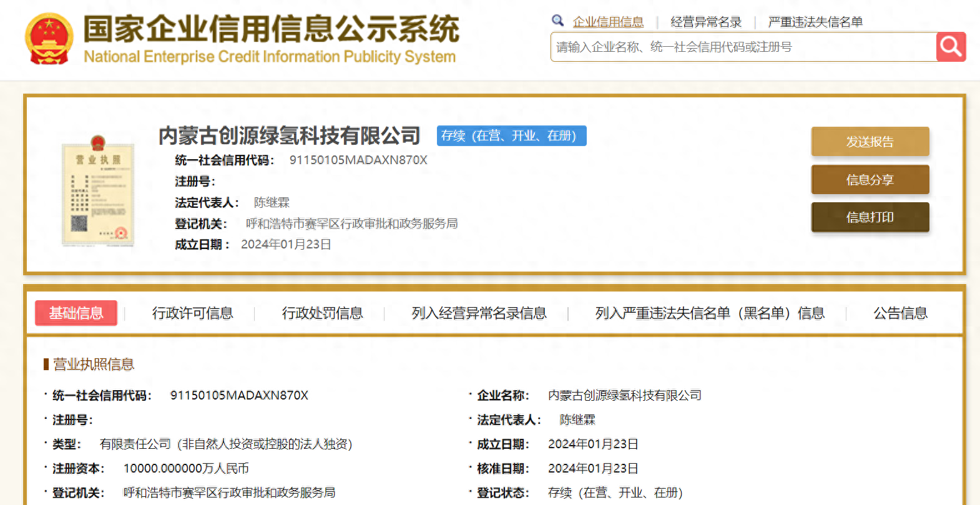
Task: Click the 信息分享 button
Action: click(x=870, y=180)
